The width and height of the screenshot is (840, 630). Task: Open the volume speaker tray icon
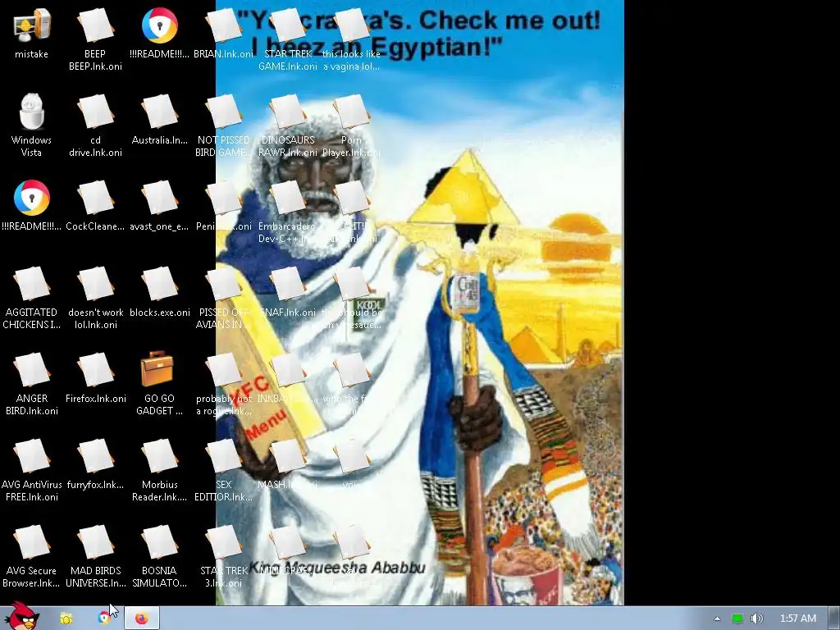(x=756, y=619)
